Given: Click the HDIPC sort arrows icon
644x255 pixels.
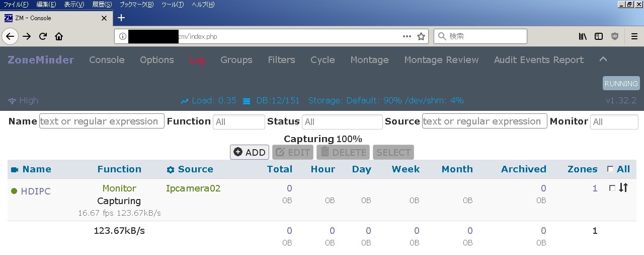Looking at the screenshot, I should [623, 188].
